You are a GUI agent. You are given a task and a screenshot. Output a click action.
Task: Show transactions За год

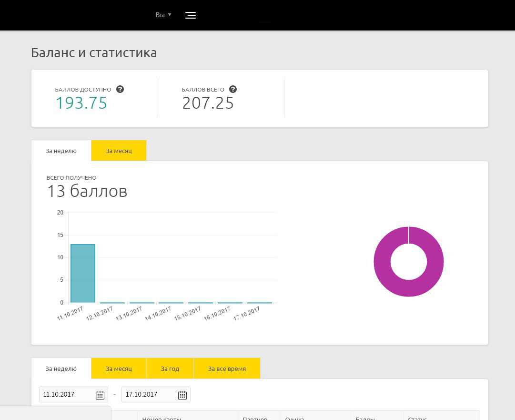(170, 369)
